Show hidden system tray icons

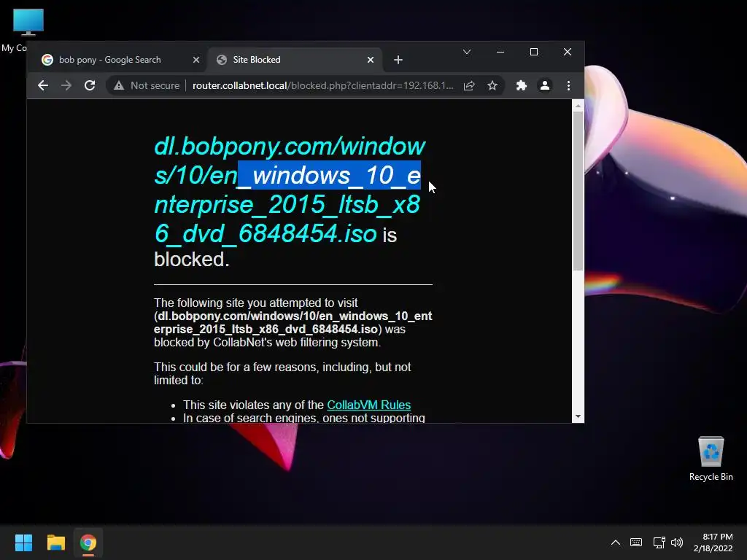click(x=616, y=542)
